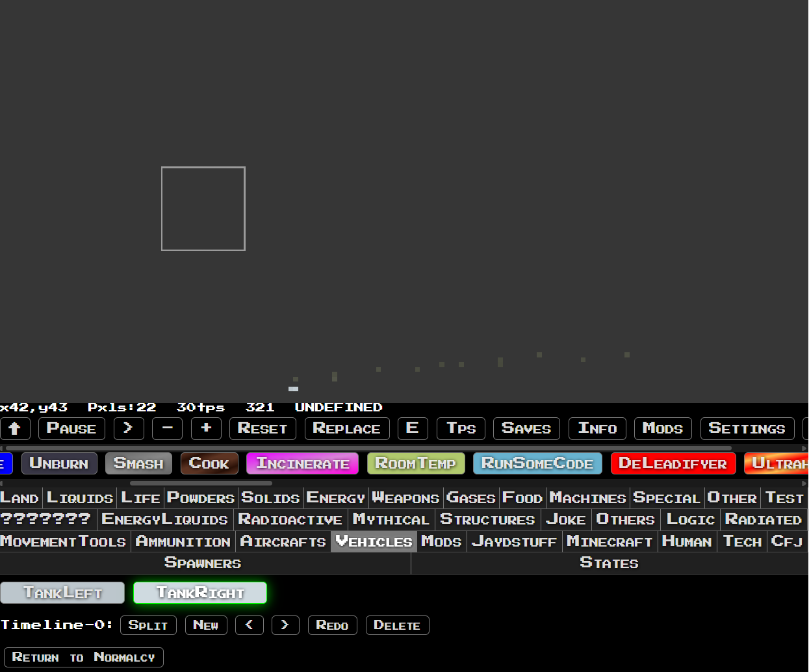The width and height of the screenshot is (809, 672).
Task: Click the Reset button
Action: point(263,428)
